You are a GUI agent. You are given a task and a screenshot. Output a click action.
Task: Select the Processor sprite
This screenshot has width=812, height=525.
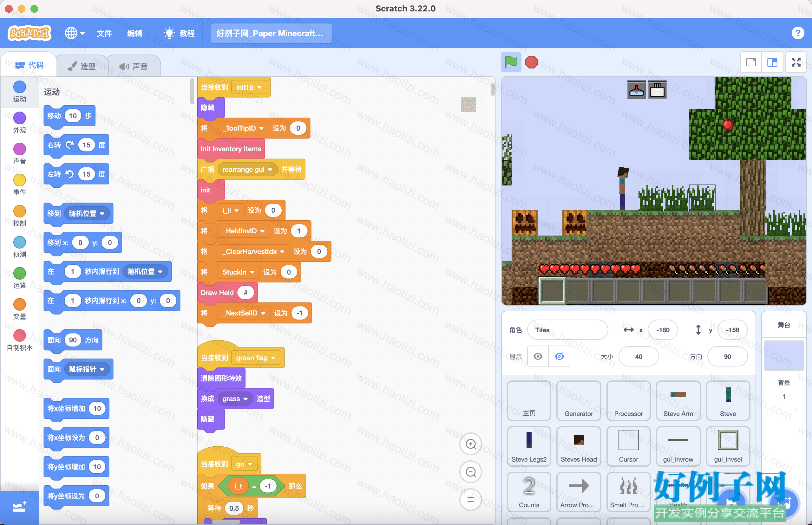pyautogui.click(x=629, y=401)
